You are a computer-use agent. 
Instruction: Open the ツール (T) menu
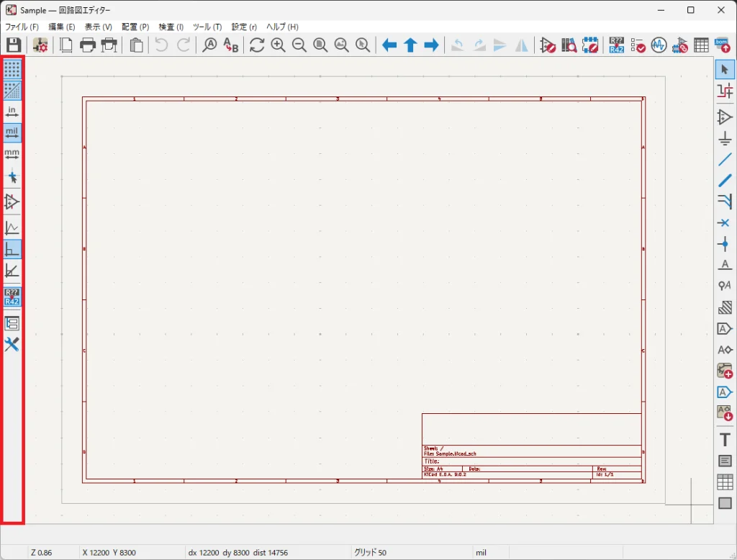[x=207, y=27]
